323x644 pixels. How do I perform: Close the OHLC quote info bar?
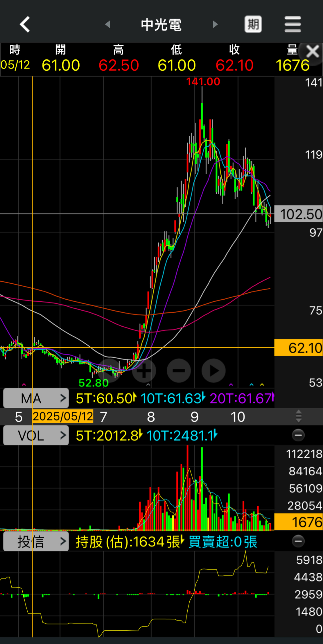tap(313, 52)
